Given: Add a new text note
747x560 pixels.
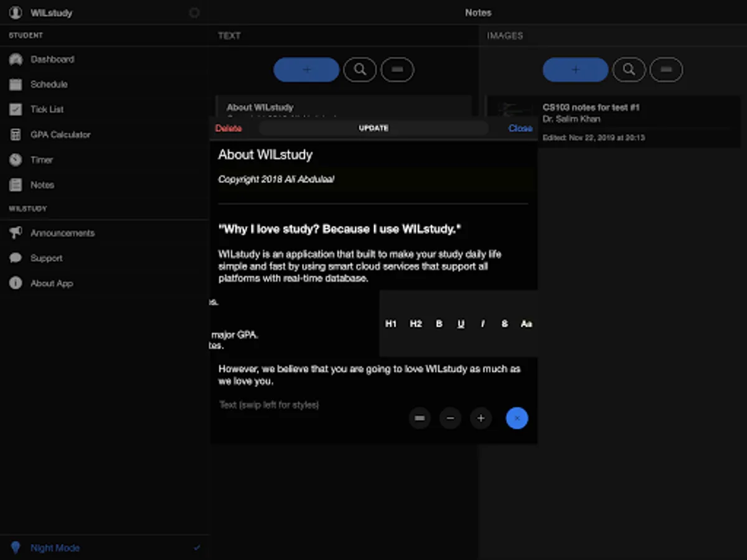Looking at the screenshot, I should click(306, 70).
